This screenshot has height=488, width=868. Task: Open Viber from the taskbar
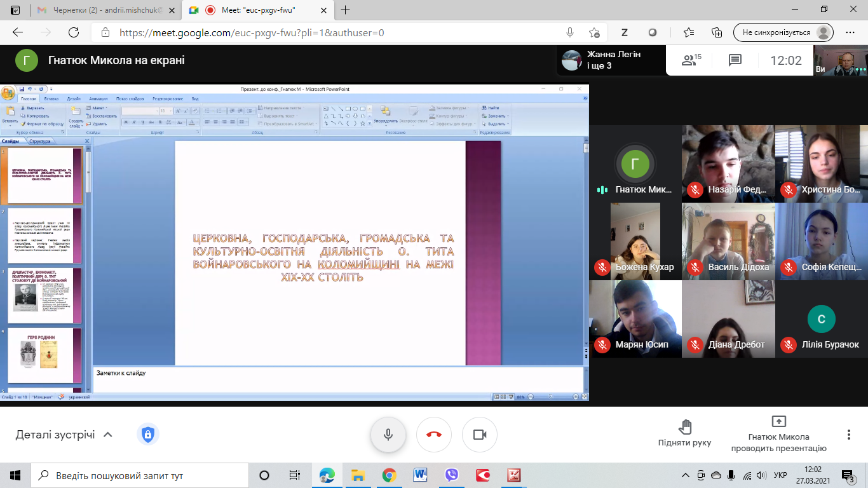pyautogui.click(x=452, y=475)
